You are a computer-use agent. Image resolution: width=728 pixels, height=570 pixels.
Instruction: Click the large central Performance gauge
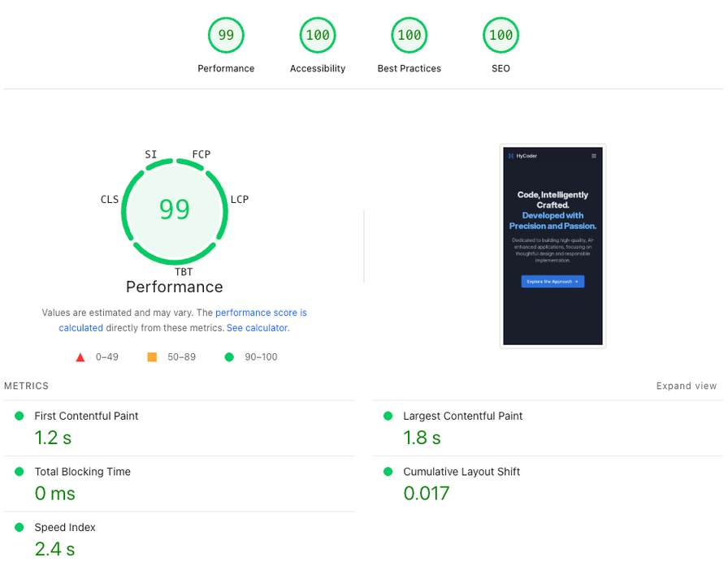pyautogui.click(x=174, y=209)
